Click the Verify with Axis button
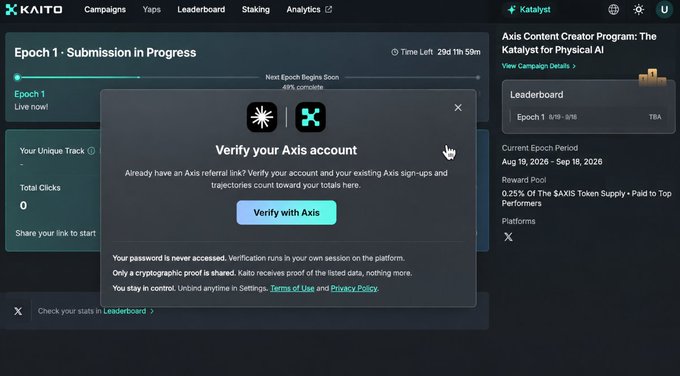The image size is (680, 376). click(286, 213)
